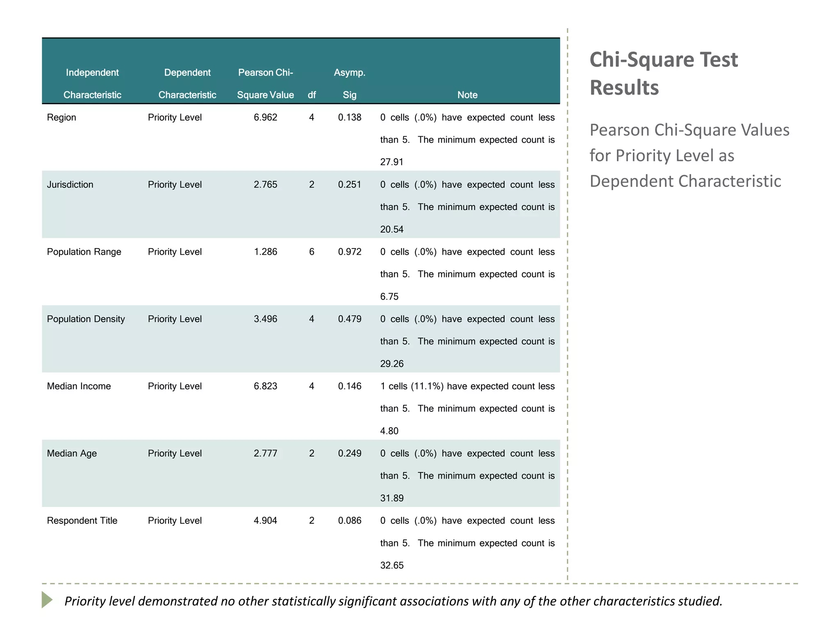Click the chi-square value 2.765
The height and width of the screenshot is (630, 840).
click(x=265, y=185)
